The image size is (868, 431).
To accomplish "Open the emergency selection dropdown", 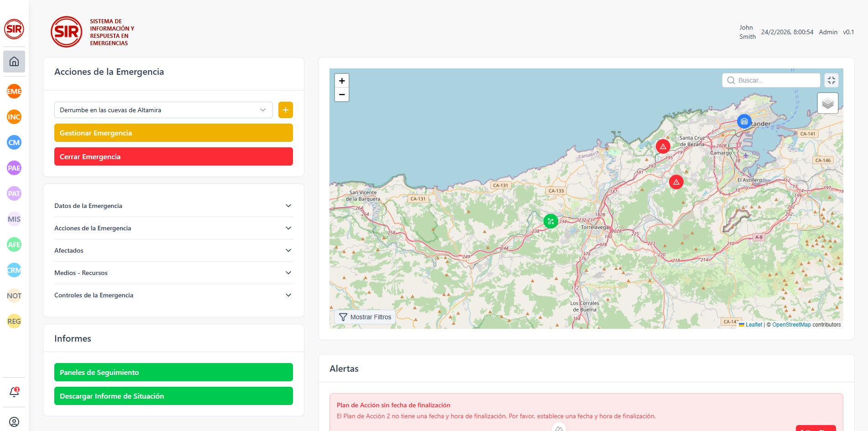I will point(163,110).
